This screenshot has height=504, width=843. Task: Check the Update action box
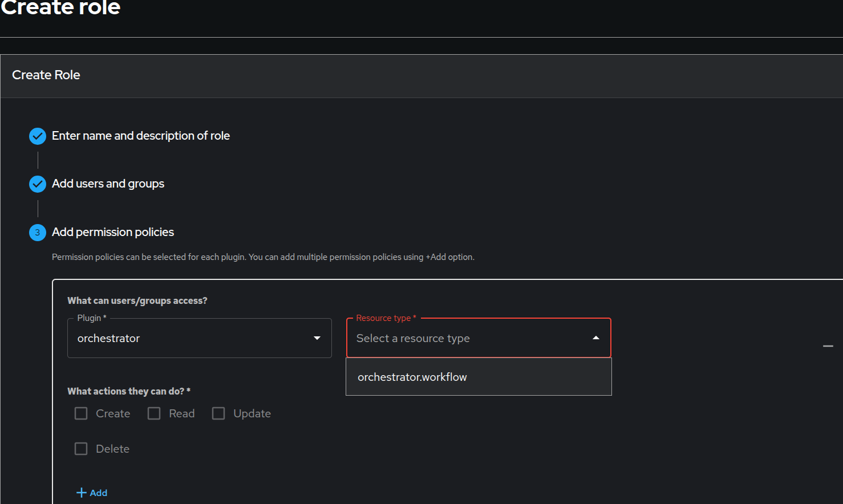pyautogui.click(x=218, y=413)
